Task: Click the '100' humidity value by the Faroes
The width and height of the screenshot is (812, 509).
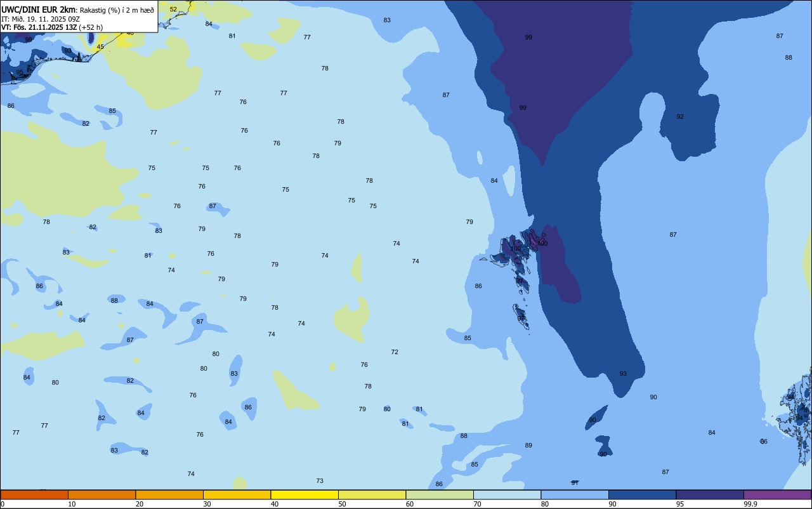Action: point(542,244)
